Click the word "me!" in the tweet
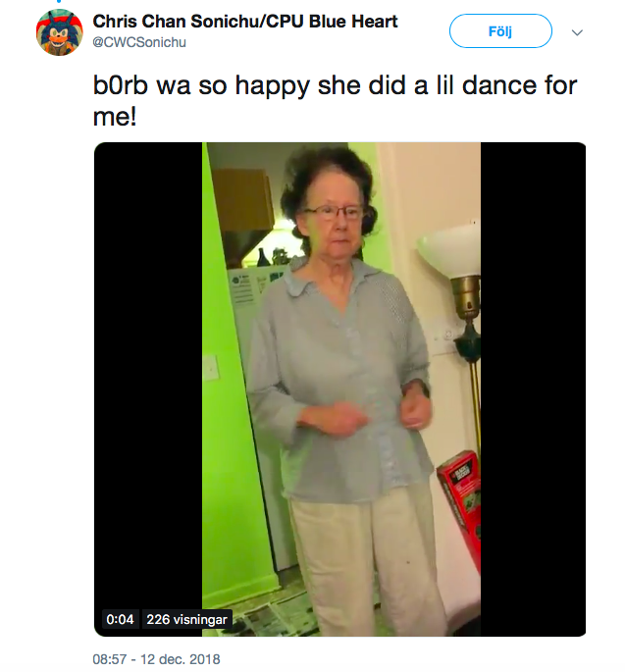625x672 pixels. pos(115,116)
